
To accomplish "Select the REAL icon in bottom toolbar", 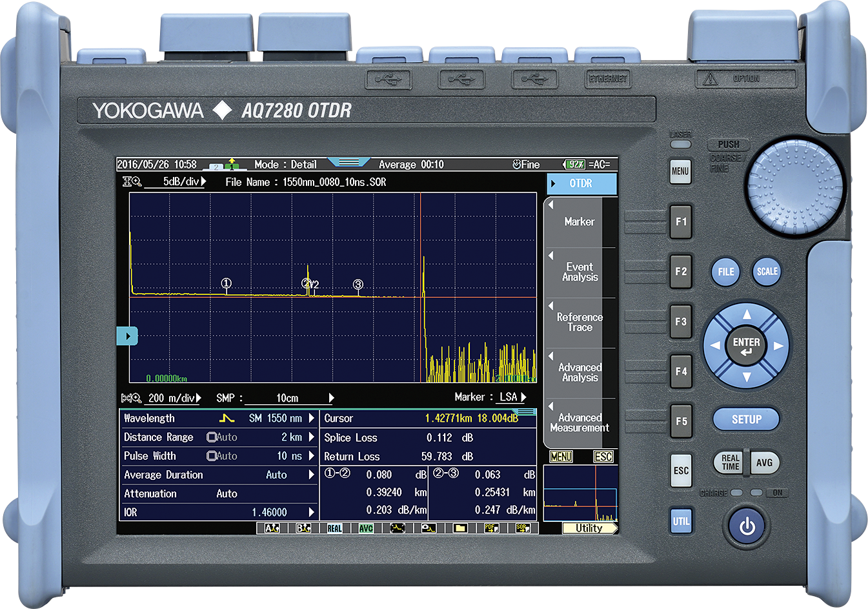I will coord(334,528).
